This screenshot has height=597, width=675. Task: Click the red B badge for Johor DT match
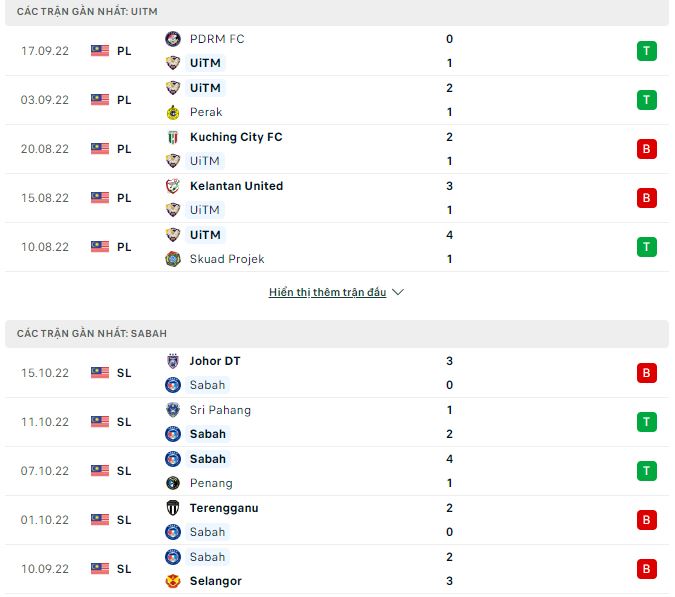coord(647,373)
